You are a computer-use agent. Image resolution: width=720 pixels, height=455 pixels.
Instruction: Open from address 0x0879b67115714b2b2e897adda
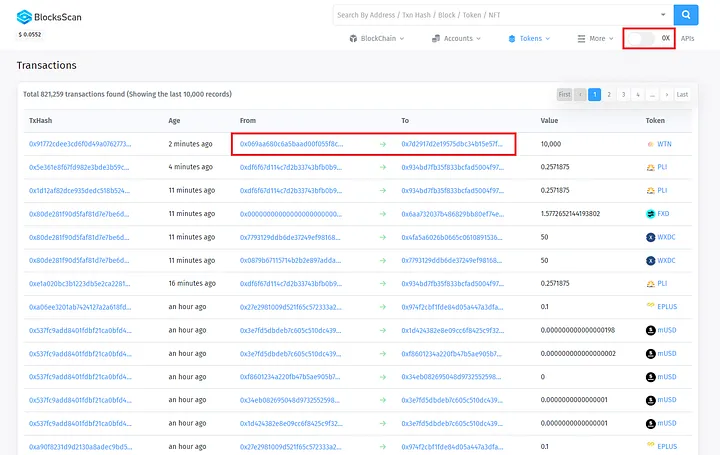tap(290, 260)
